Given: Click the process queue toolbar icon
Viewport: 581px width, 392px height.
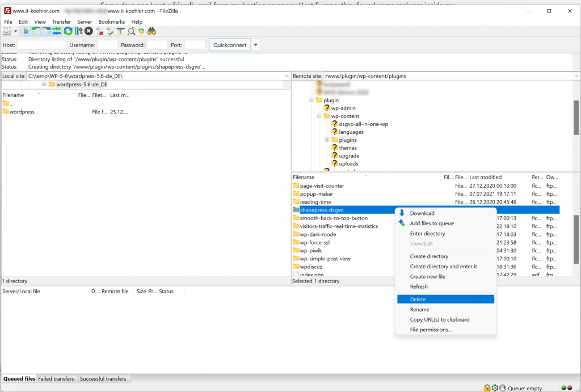Looking at the screenshot, I should [78, 32].
